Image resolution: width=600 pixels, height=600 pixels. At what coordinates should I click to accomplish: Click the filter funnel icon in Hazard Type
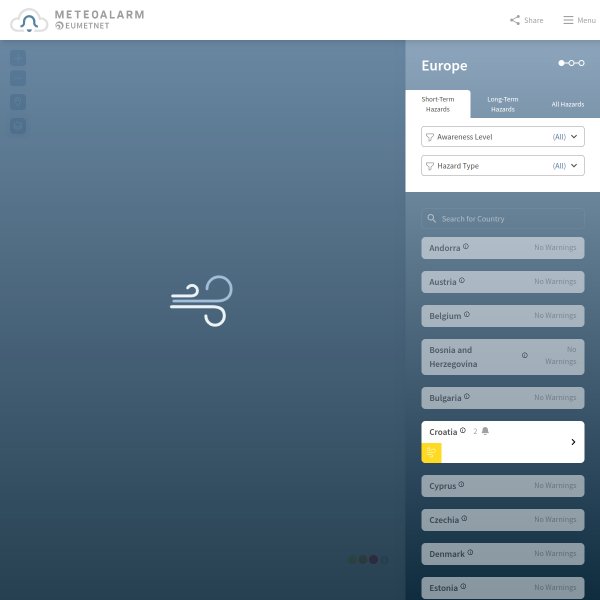coord(430,166)
